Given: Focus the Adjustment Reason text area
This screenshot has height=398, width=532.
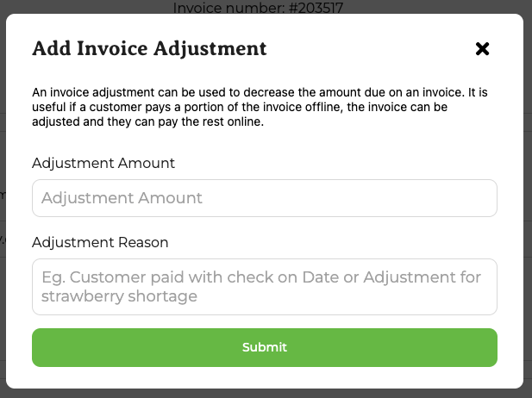Looking at the screenshot, I should click(x=265, y=287).
